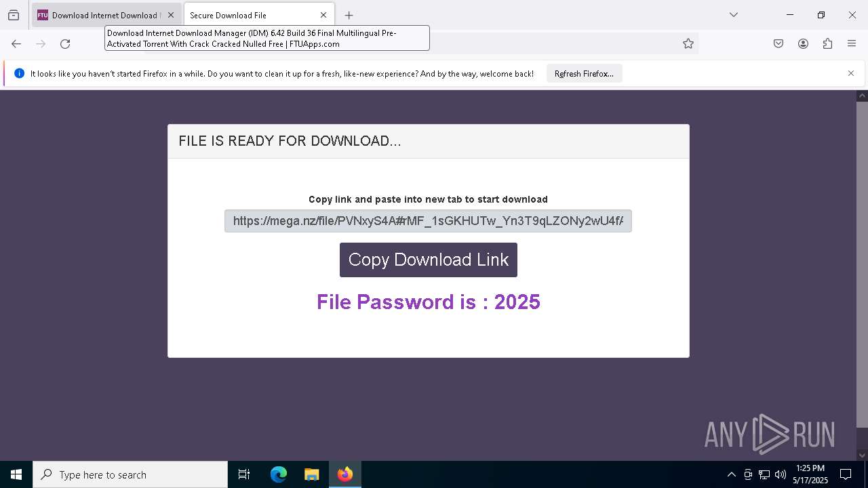Restore down the Firefox window

point(821,15)
